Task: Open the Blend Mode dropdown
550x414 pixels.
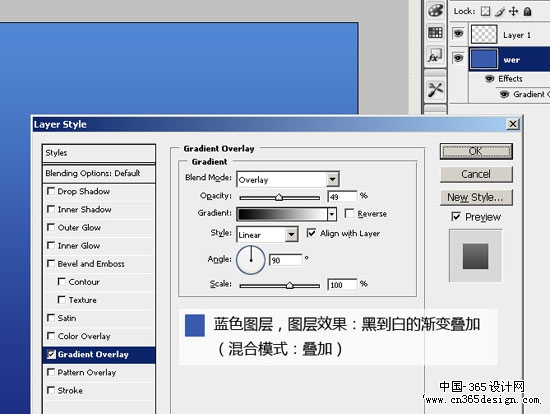Action: click(x=332, y=180)
